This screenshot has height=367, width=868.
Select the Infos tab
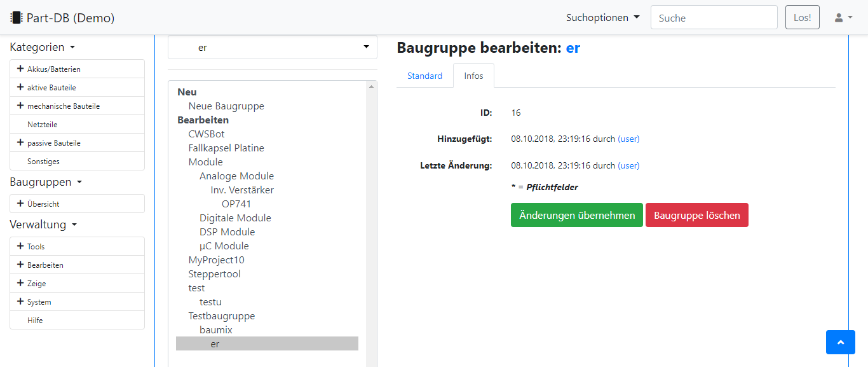[473, 76]
